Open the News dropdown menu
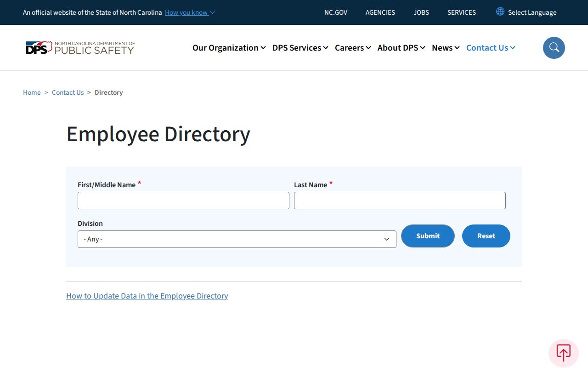 [x=446, y=48]
